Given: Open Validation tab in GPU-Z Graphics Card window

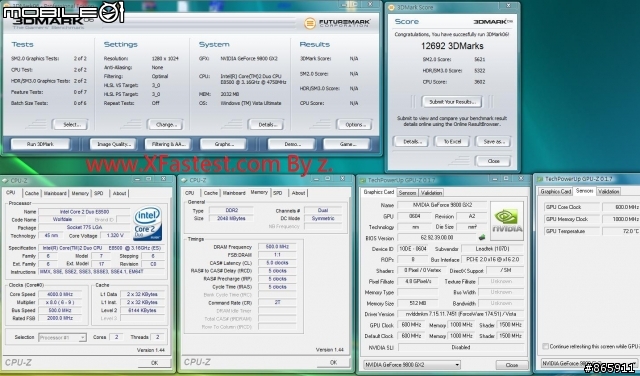Looking at the screenshot, I should click(431, 193).
